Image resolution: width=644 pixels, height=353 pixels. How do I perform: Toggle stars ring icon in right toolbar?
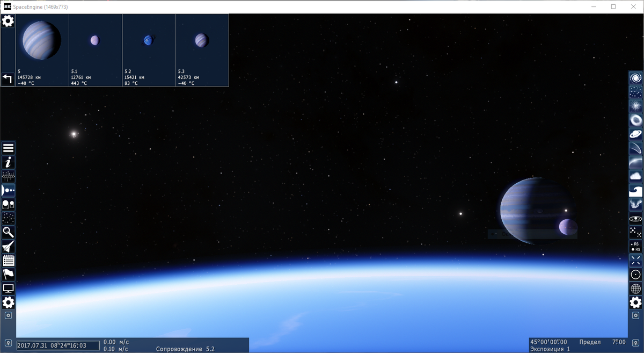(x=636, y=120)
